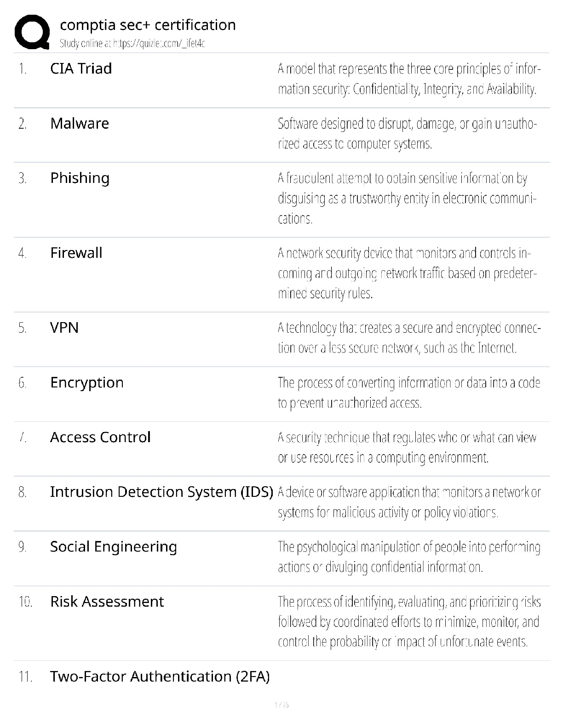Click the Quizlet logo icon
The image size is (563, 728).
click(x=32, y=32)
